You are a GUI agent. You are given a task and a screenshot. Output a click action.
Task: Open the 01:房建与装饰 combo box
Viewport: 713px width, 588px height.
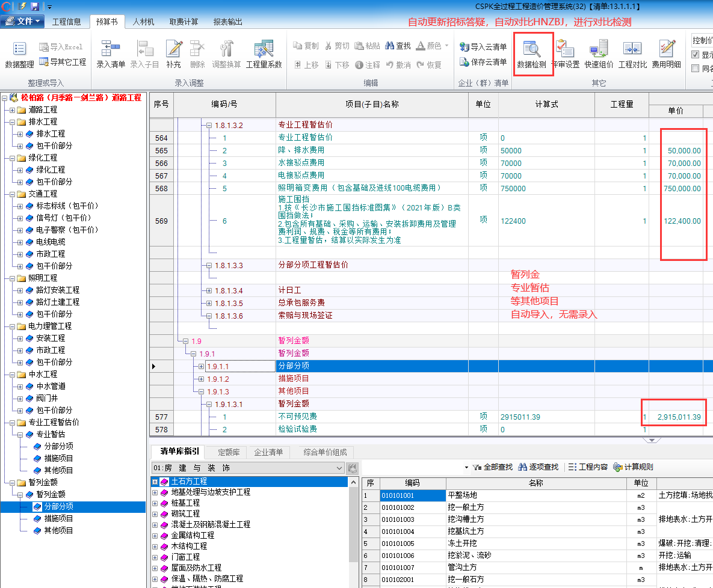click(248, 468)
